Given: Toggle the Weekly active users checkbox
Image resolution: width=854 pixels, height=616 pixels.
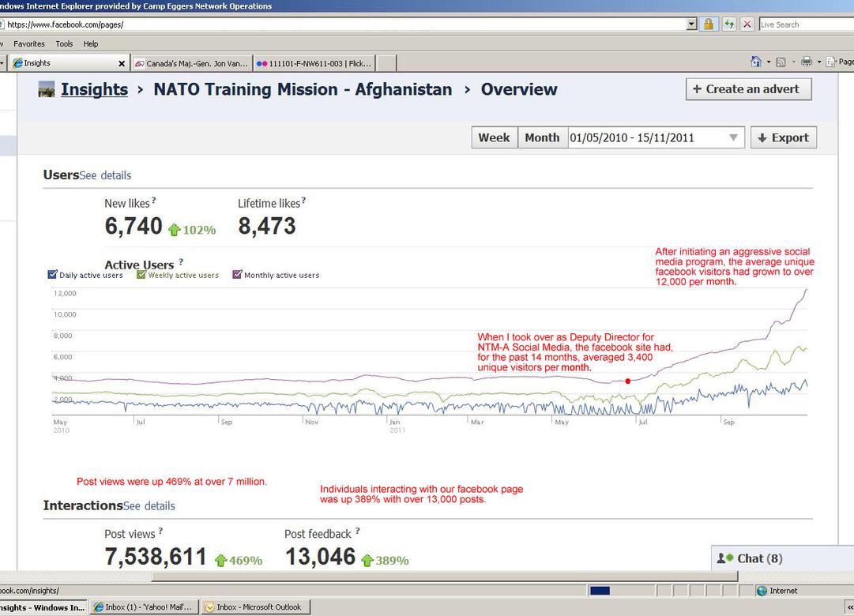Looking at the screenshot, I should point(141,275).
